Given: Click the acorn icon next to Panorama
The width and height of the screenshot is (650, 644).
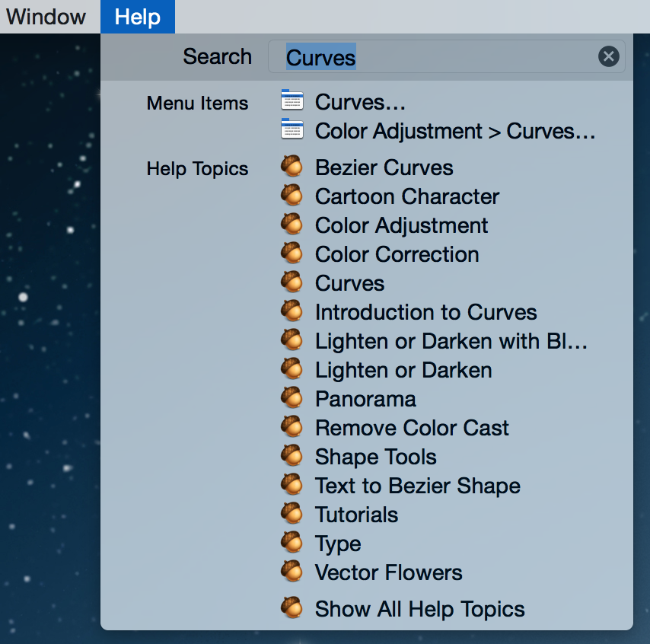Looking at the screenshot, I should pos(292,397).
